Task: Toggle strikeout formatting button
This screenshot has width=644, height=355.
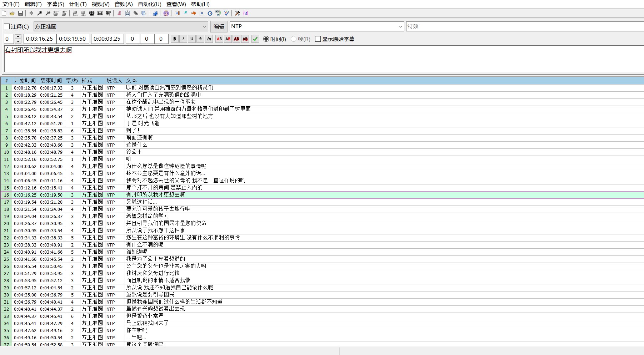Action: click(x=200, y=39)
